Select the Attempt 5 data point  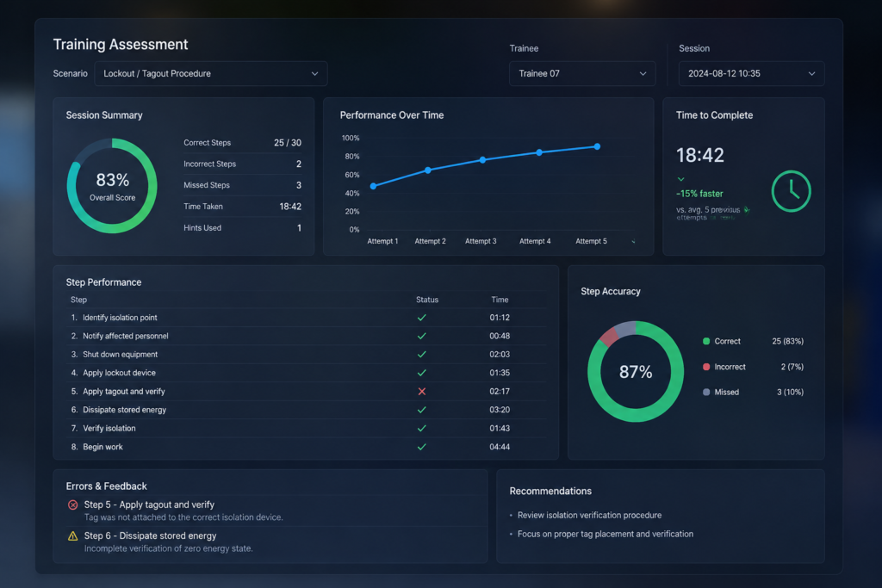(598, 146)
